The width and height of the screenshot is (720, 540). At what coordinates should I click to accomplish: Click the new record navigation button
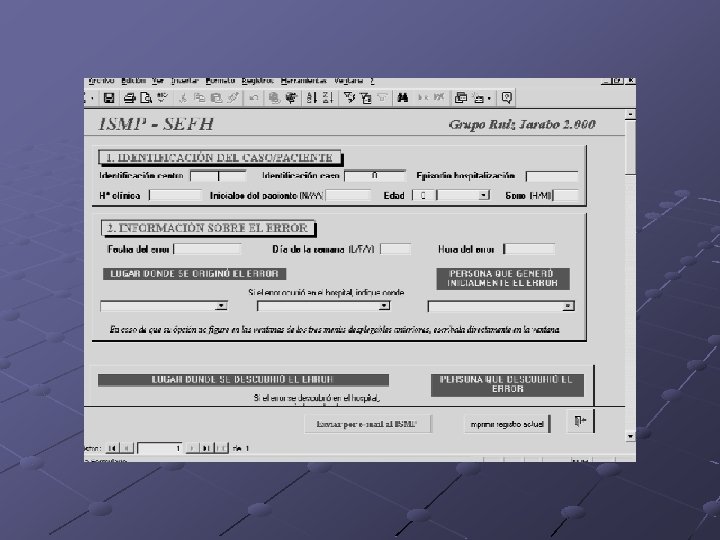click(x=222, y=448)
